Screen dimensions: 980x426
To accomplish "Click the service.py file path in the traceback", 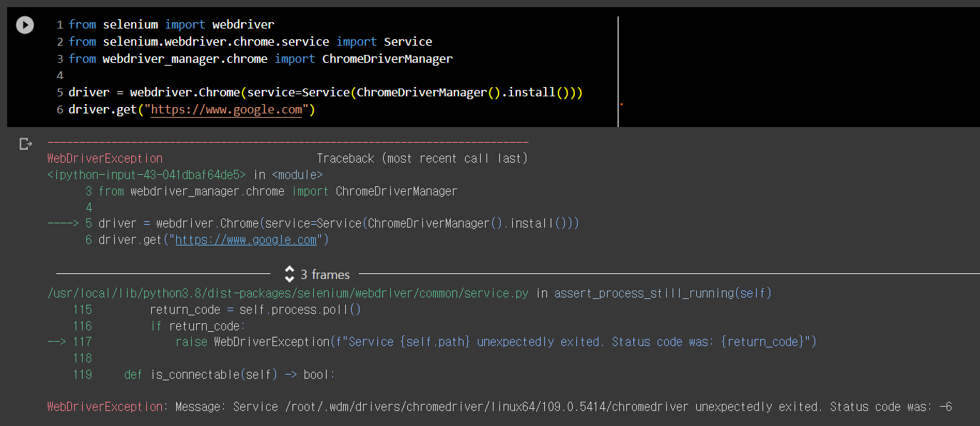I will [x=288, y=293].
